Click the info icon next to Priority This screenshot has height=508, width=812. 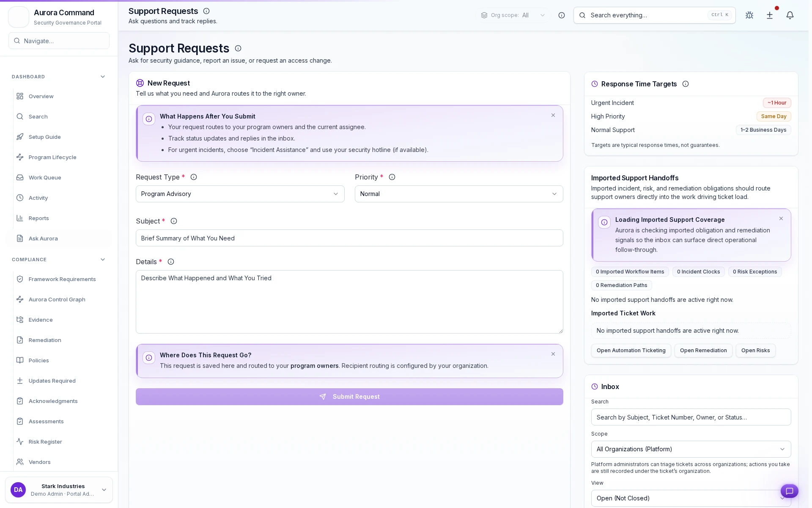point(392,177)
